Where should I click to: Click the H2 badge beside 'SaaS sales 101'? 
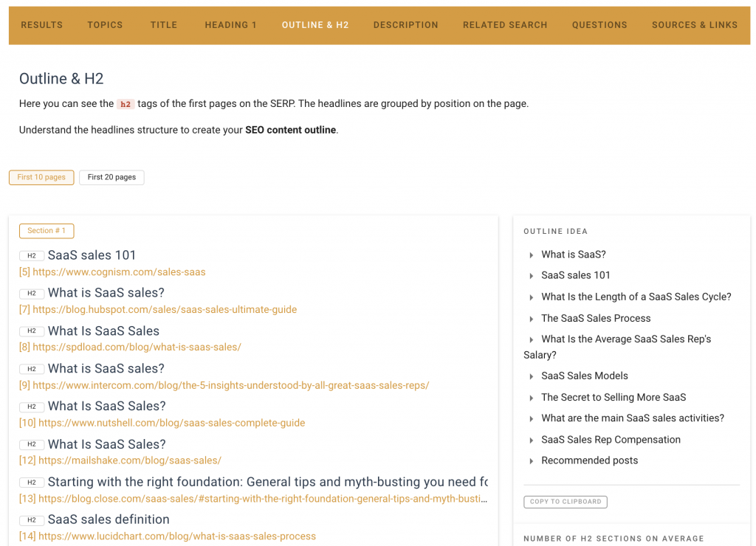[32, 255]
